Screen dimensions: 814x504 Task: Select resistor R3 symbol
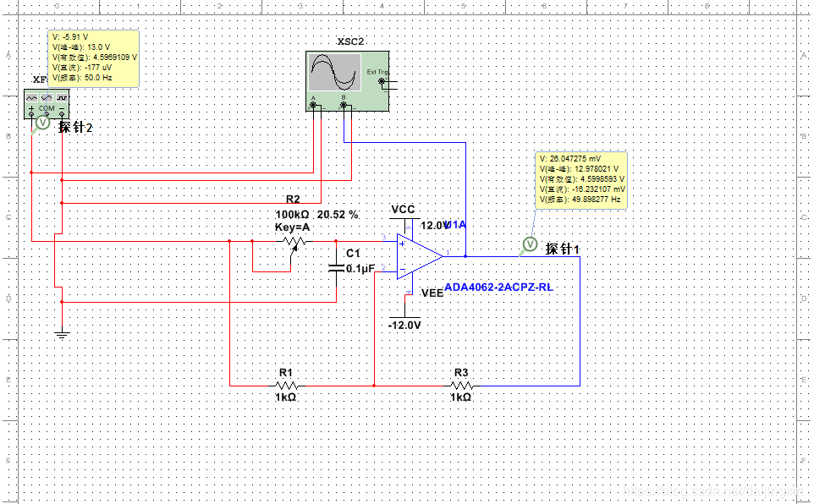(x=461, y=386)
